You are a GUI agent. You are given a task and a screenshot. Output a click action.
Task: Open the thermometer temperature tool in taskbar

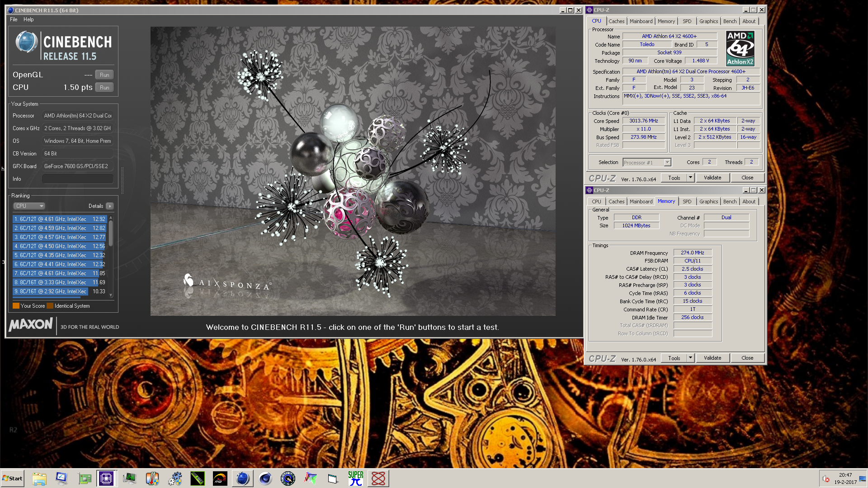[x=152, y=479]
